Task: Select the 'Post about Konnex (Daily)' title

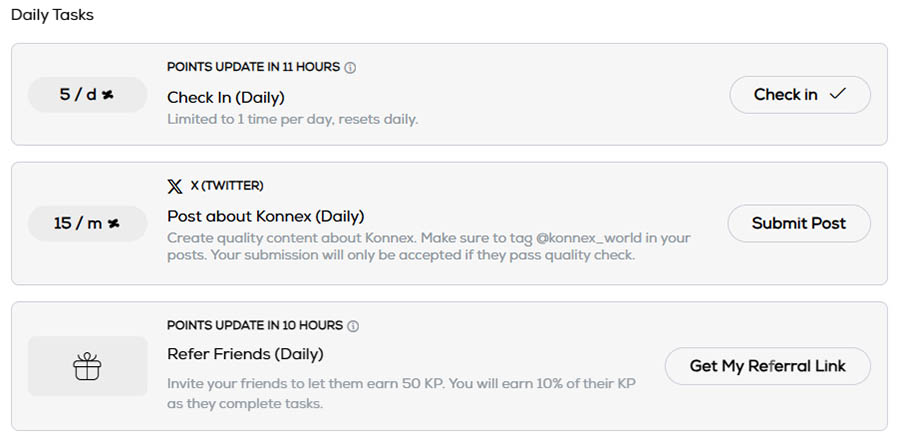Action: pyautogui.click(x=265, y=216)
